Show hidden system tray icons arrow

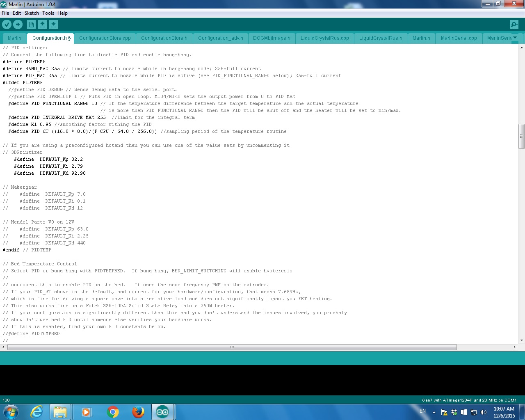click(x=434, y=412)
